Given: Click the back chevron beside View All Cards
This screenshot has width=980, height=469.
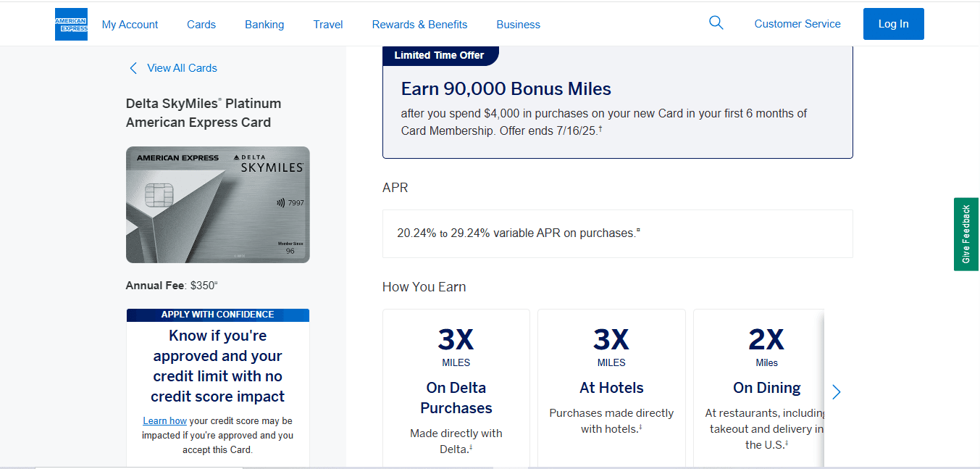Looking at the screenshot, I should tap(133, 67).
